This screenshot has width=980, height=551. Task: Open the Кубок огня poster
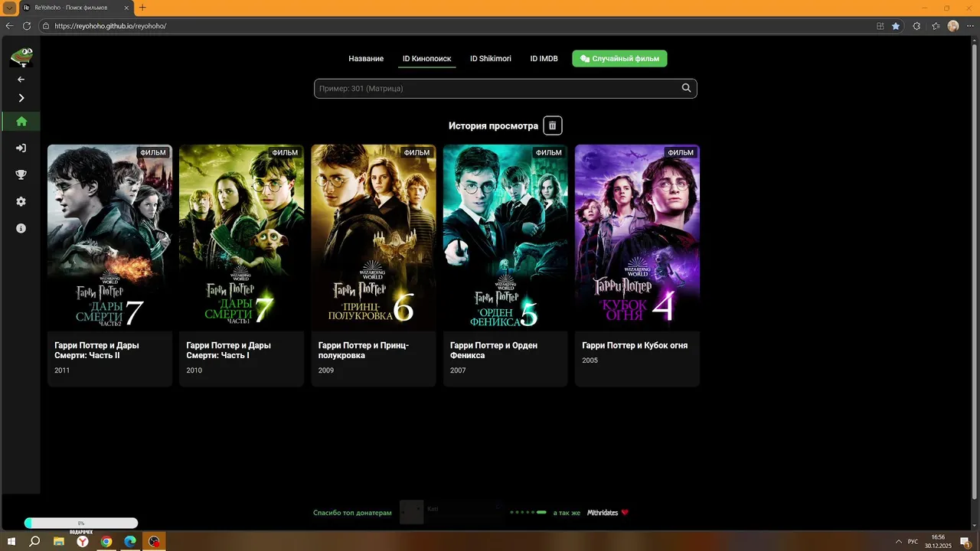(637, 237)
